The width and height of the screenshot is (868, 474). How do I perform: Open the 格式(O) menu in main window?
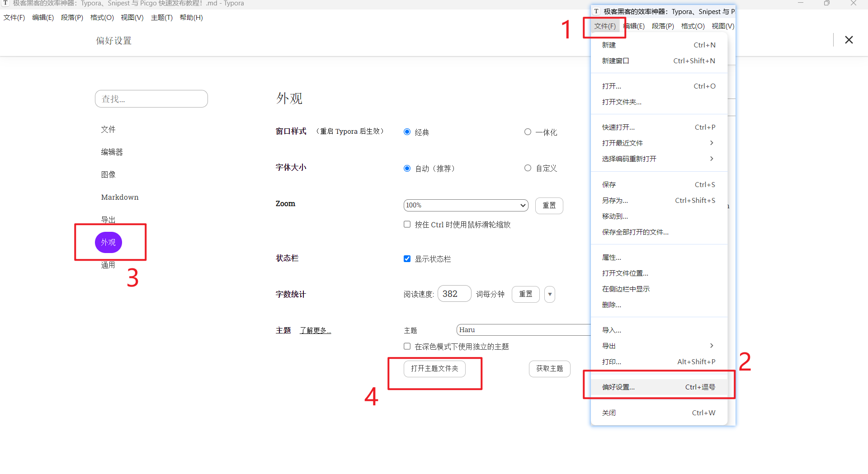(x=102, y=18)
